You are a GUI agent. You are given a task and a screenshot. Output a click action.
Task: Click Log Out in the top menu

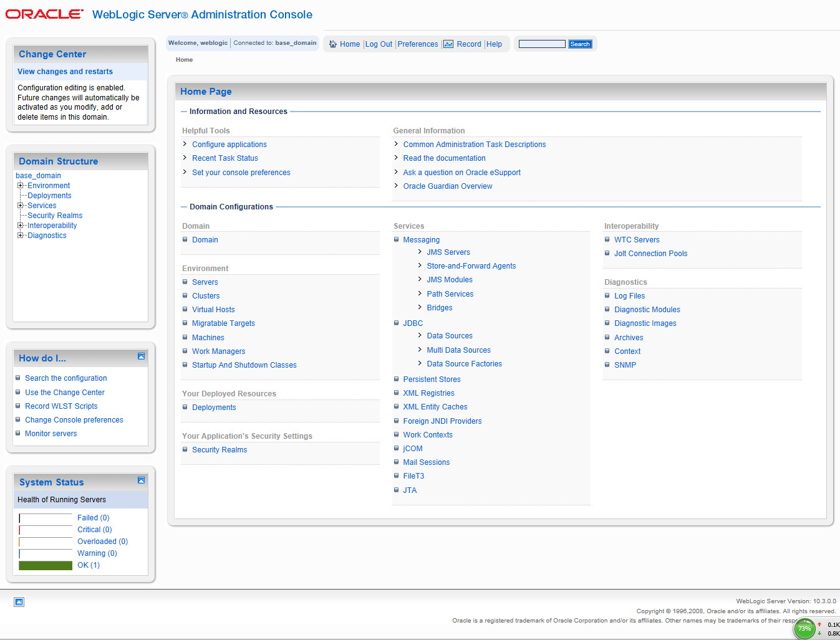coord(379,44)
